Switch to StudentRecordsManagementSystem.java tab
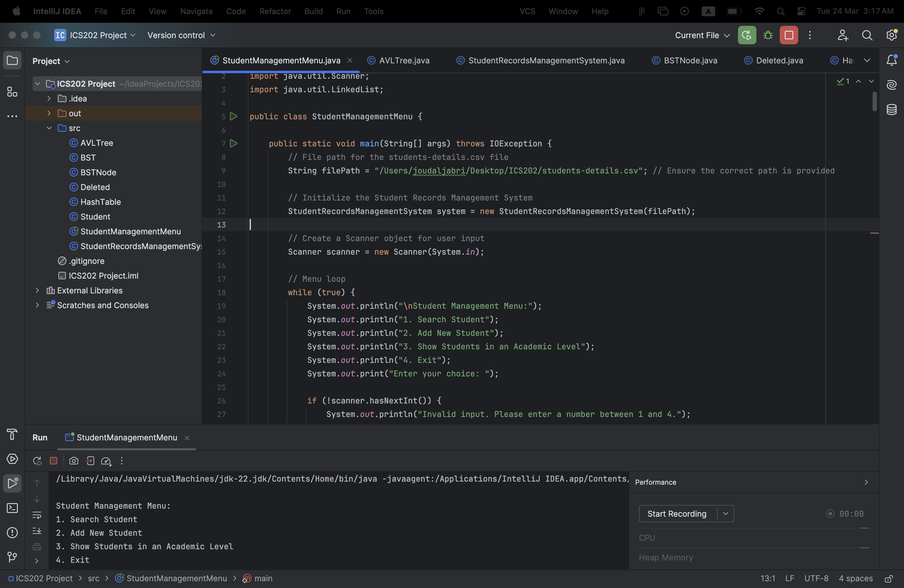Viewport: 904px width, 588px height. 541,60
